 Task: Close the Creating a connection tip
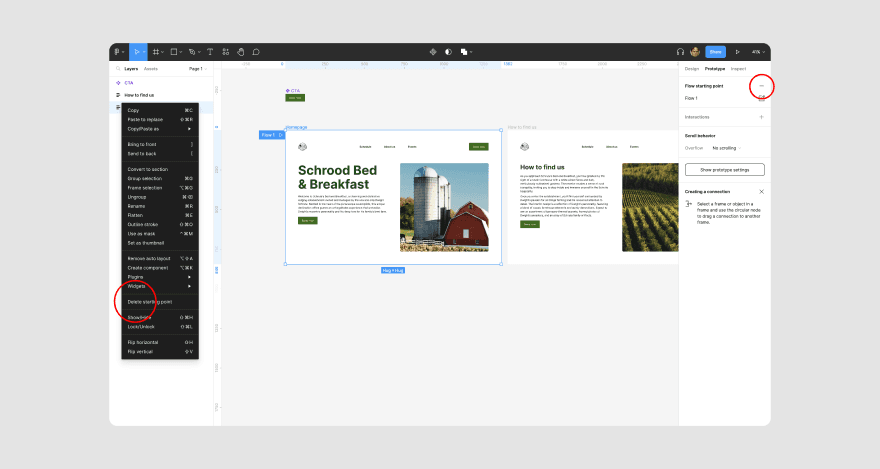pos(762,192)
